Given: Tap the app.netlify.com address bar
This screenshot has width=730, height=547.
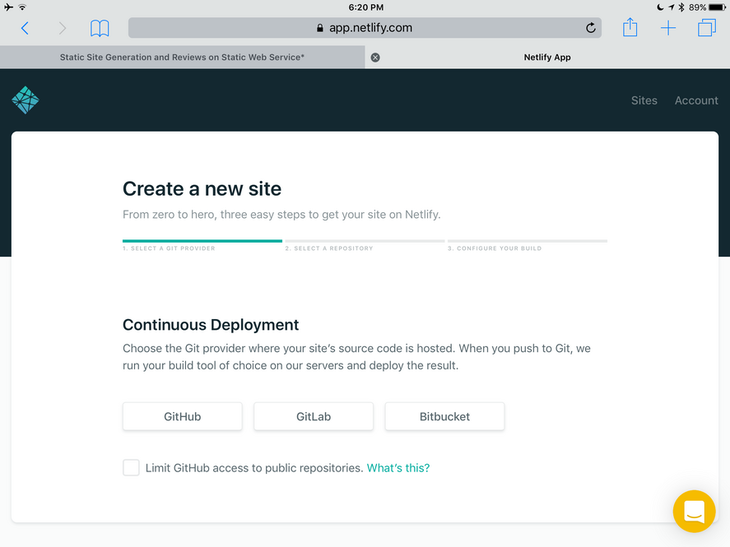Looking at the screenshot, I should 365,28.
